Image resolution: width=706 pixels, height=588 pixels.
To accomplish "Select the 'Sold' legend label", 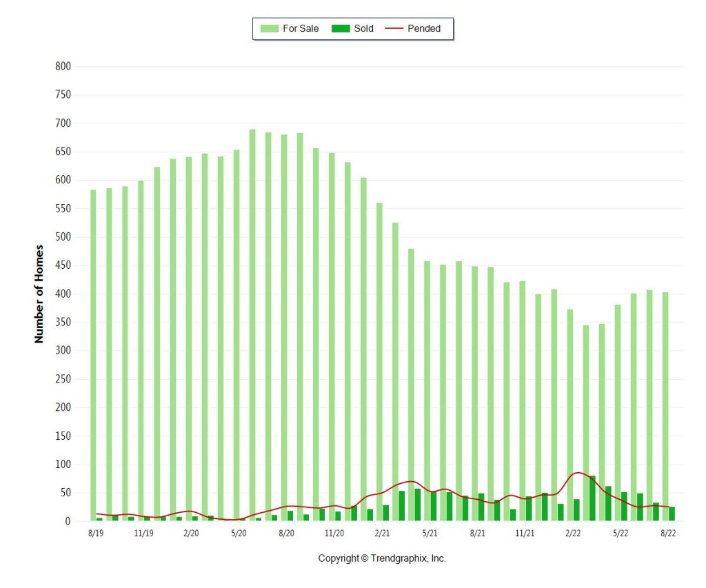I will [363, 28].
